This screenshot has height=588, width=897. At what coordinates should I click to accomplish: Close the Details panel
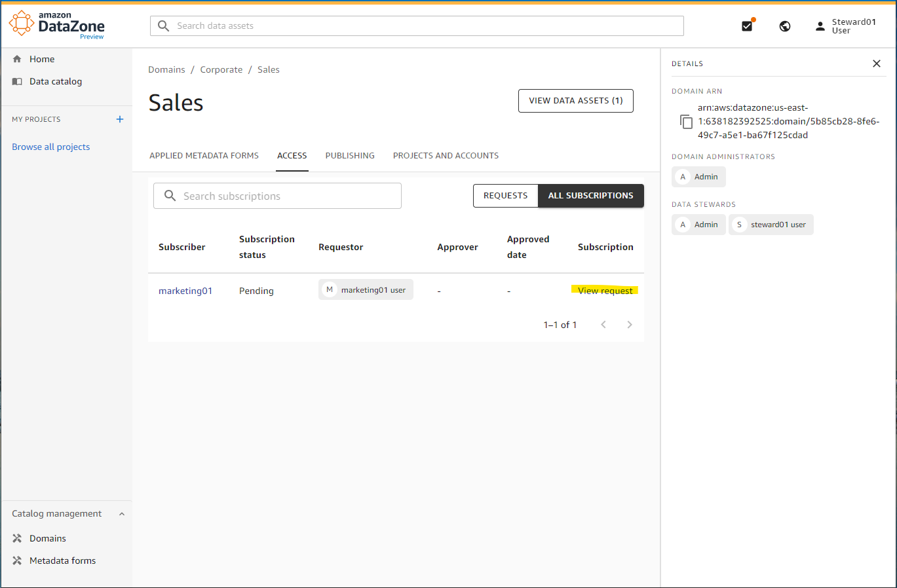tap(877, 64)
